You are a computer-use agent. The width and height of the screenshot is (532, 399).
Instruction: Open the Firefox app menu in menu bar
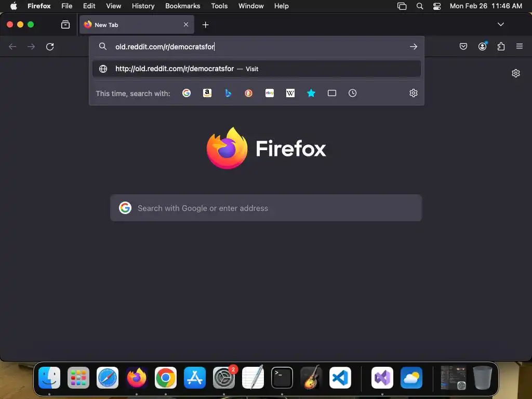tap(39, 6)
